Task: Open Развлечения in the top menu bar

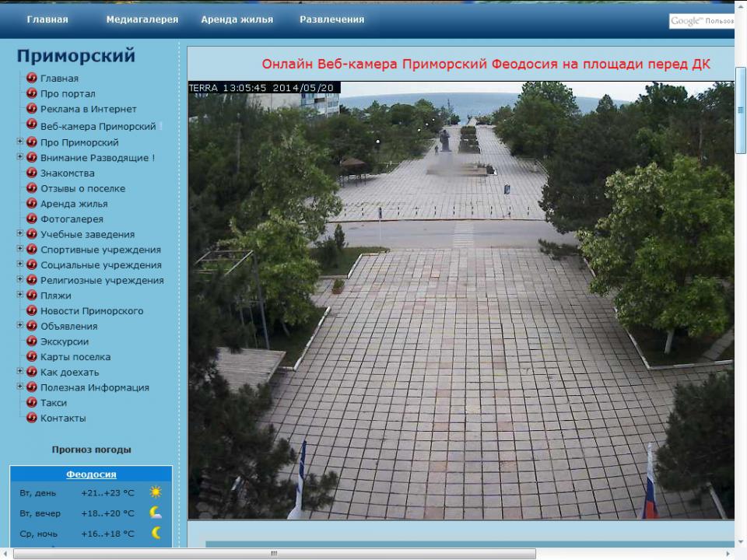Action: tap(331, 19)
